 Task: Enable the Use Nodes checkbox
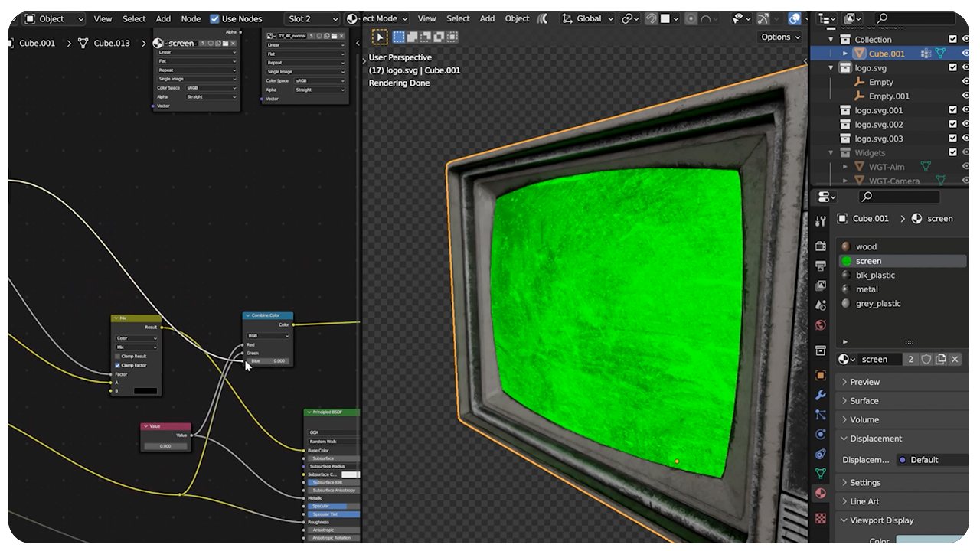pos(214,19)
